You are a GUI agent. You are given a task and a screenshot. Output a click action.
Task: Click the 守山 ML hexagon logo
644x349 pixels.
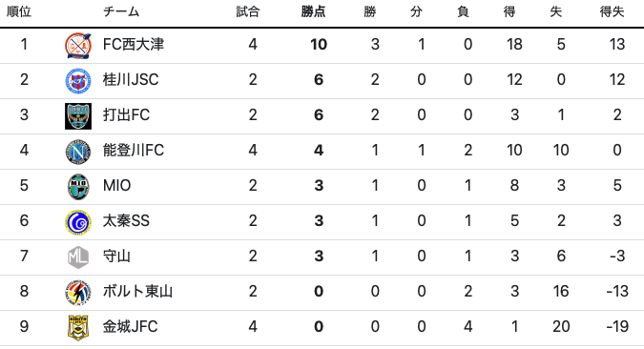(x=78, y=257)
